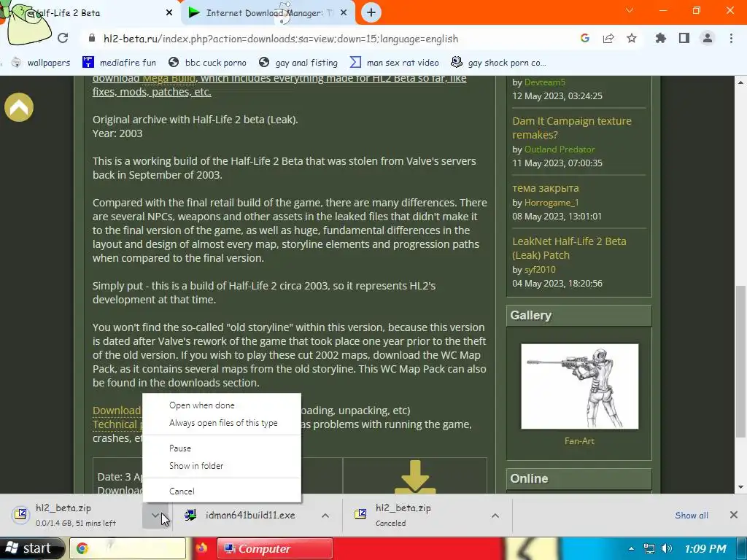The width and height of the screenshot is (747, 560).
Task: Collapse the hl2_beta.zip download options arrow
Action: (x=155, y=515)
